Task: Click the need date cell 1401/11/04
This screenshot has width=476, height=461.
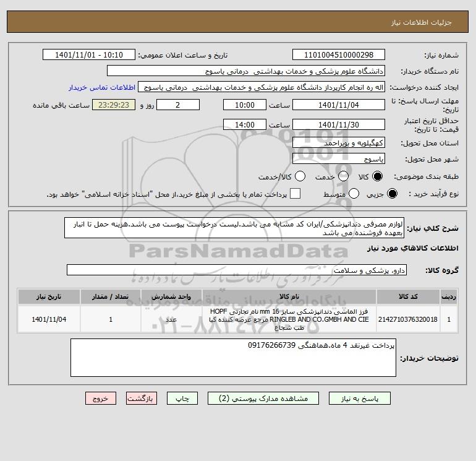Action: [x=49, y=319]
